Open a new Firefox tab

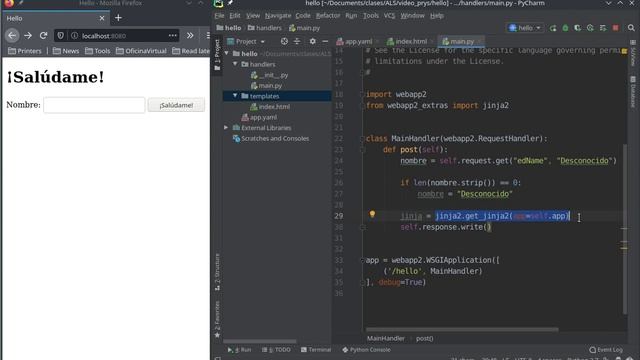[x=118, y=18]
